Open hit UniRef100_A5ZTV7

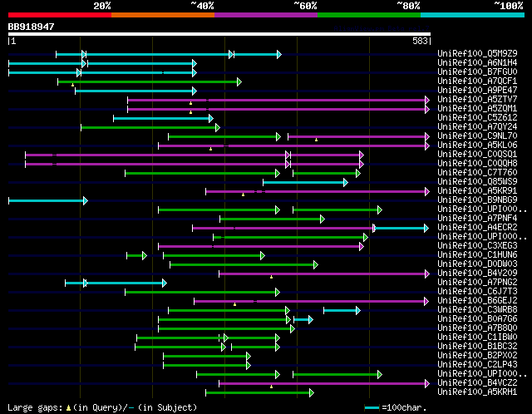pyautogui.click(x=477, y=100)
